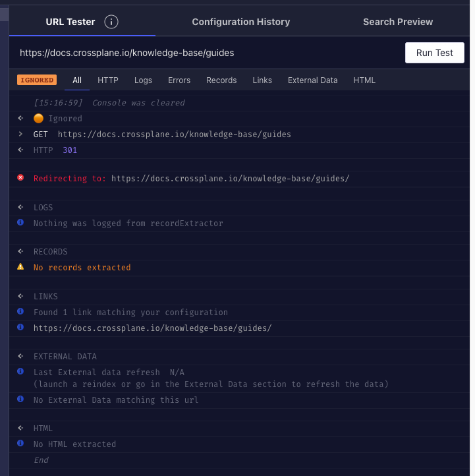Click the Run Test button
This screenshot has width=475, height=476.
(434, 53)
